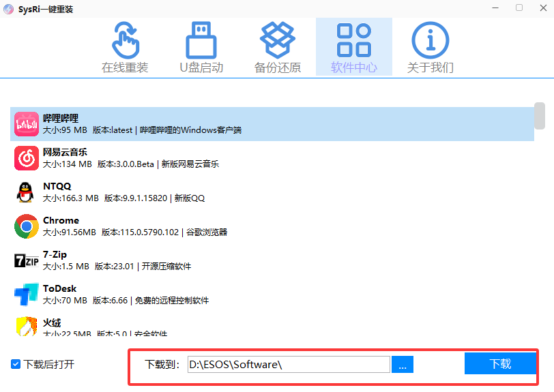Open the 在线重装 section
This screenshot has width=554, height=392.
tap(125, 47)
